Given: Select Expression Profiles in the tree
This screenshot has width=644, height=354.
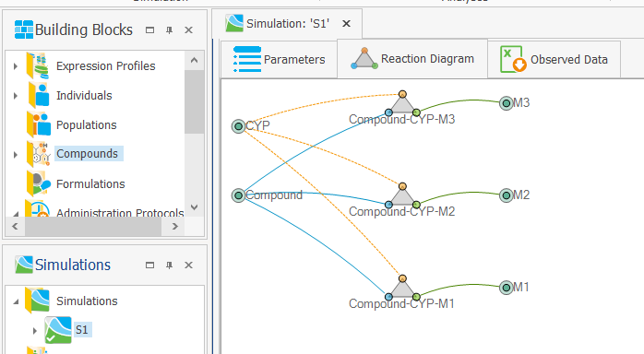Looking at the screenshot, I should point(105,66).
